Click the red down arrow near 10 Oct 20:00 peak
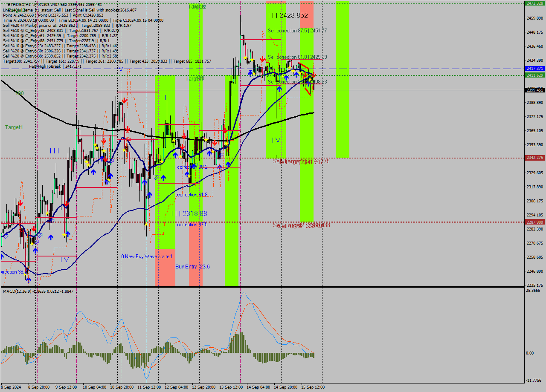Viewport: 546px width, 392px height. point(124,101)
